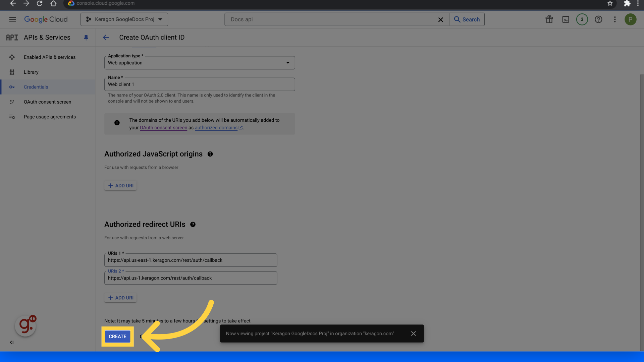Click the Google Cloud logo
This screenshot has width=644, height=362.
tap(46, 19)
